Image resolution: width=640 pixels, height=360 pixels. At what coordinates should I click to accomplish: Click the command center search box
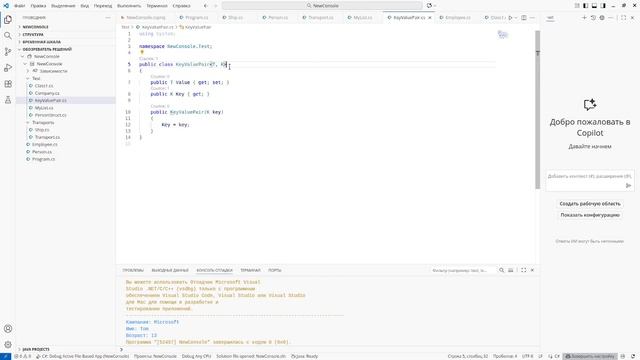pos(322,6)
